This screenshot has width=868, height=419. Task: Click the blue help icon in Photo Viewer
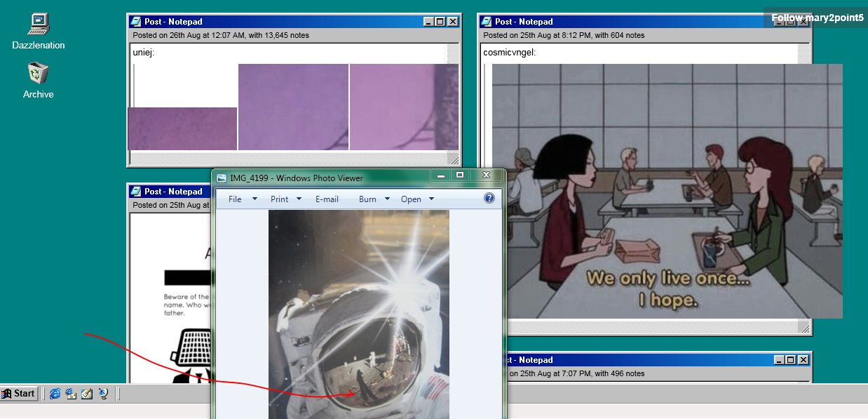[x=489, y=199]
